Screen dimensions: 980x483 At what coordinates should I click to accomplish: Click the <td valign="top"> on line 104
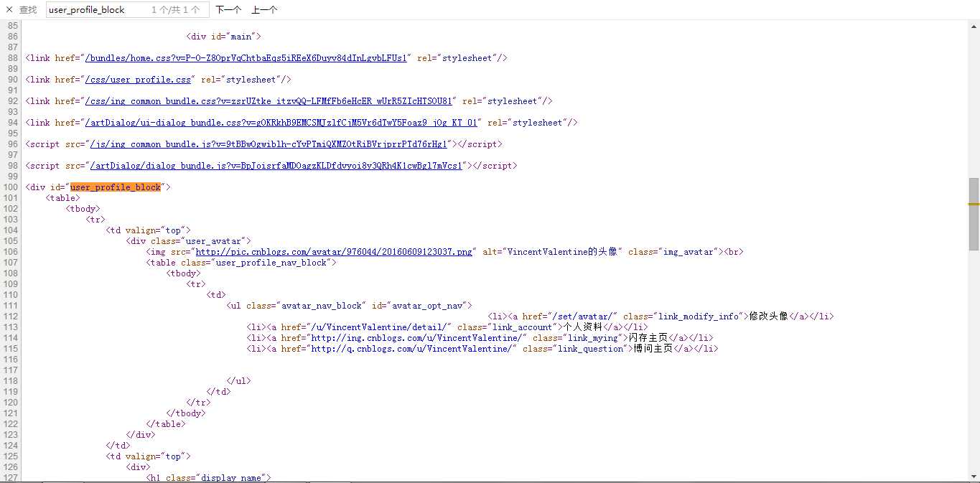tap(148, 230)
